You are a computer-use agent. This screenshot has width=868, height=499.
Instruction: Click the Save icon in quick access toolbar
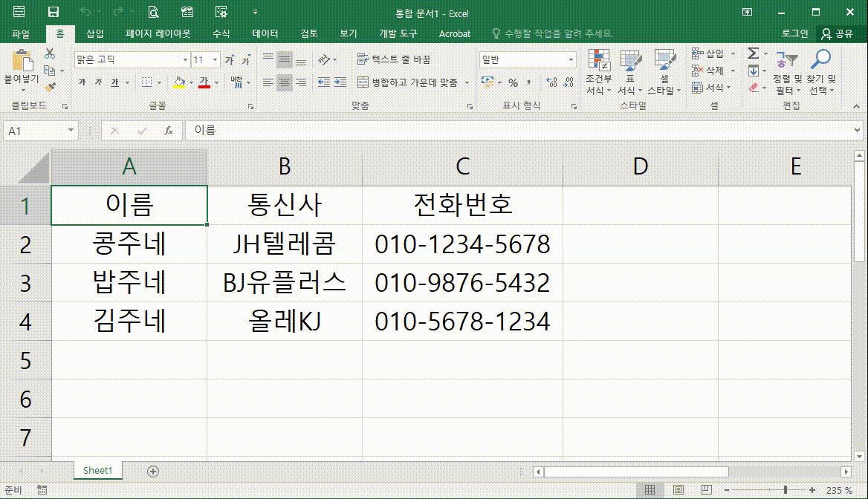click(x=54, y=12)
